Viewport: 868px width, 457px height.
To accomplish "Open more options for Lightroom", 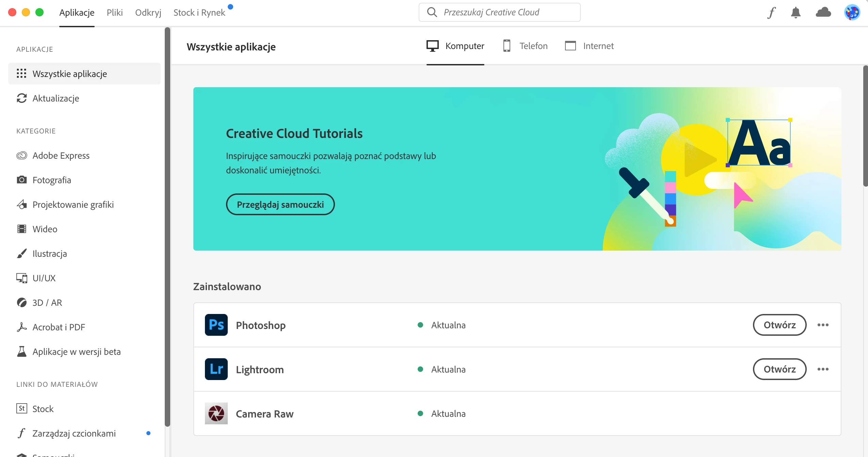I will point(823,369).
